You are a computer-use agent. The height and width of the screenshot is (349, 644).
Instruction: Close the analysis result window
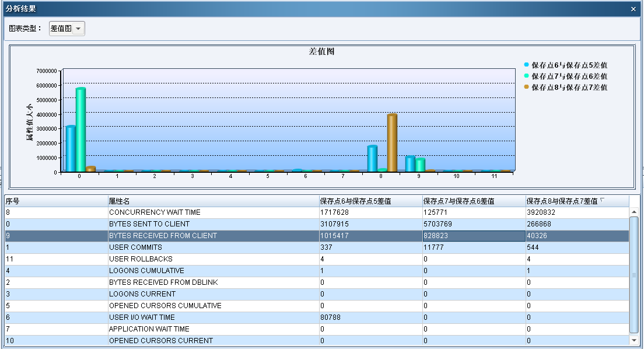[x=633, y=9]
